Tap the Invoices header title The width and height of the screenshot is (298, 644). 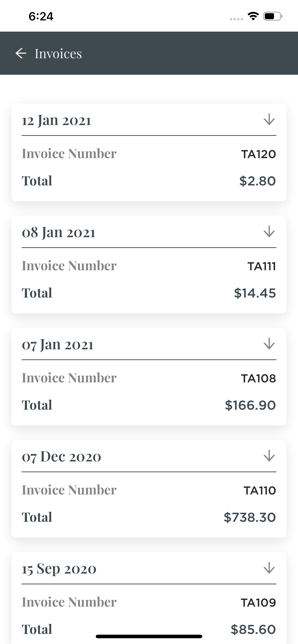coord(58,53)
